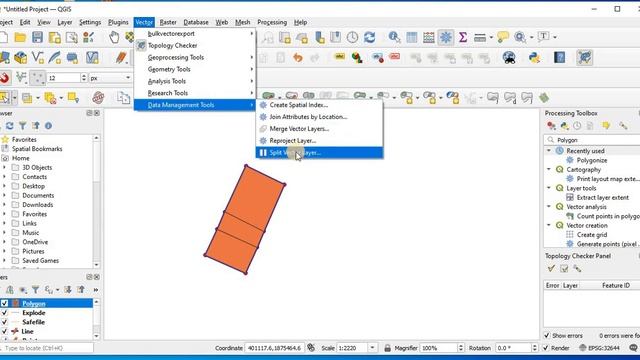Screen dimensions: 640x360
Task: Open the Processing Toolbox gear icon
Action: [x=446, y=38]
